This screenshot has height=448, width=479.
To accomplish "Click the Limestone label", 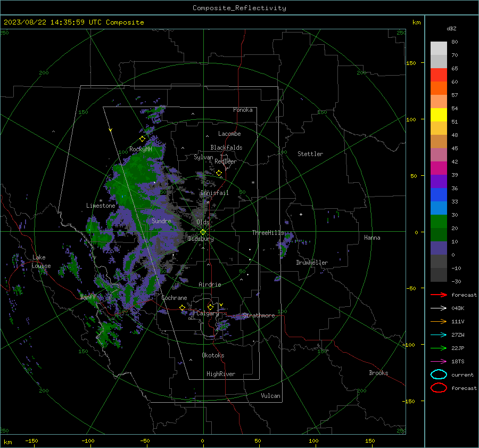I will 101,206.
